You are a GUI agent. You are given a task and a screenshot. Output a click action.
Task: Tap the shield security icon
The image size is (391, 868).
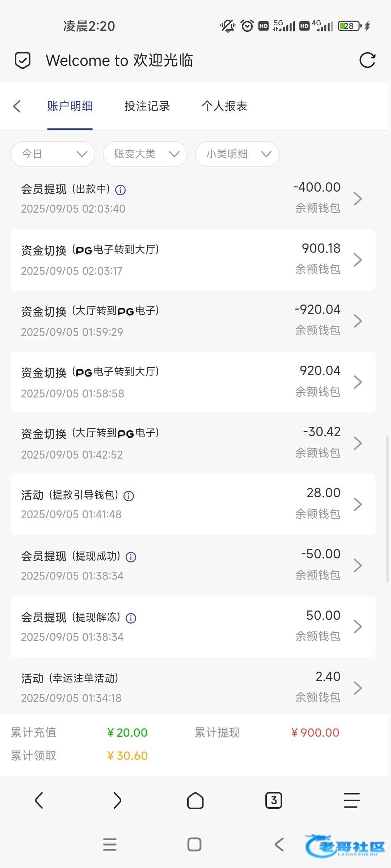22,60
